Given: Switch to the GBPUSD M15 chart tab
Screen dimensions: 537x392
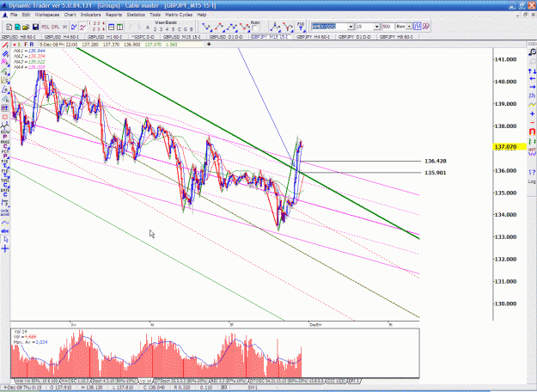Looking at the screenshot, I should click(x=182, y=37).
